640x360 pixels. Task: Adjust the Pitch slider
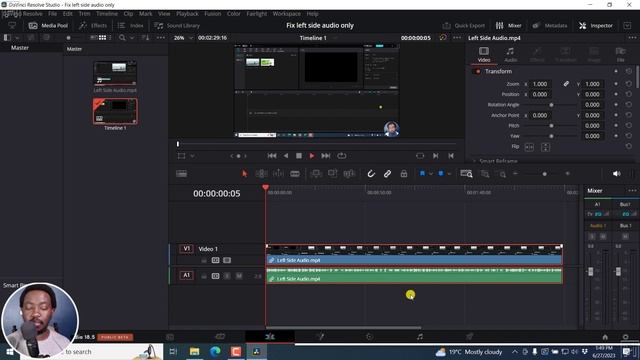click(x=551, y=126)
